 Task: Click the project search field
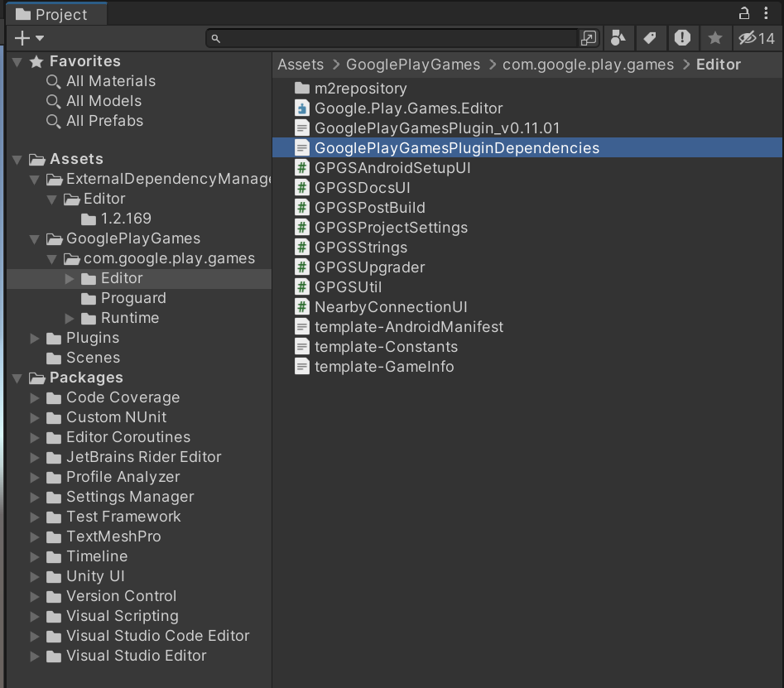click(392, 38)
